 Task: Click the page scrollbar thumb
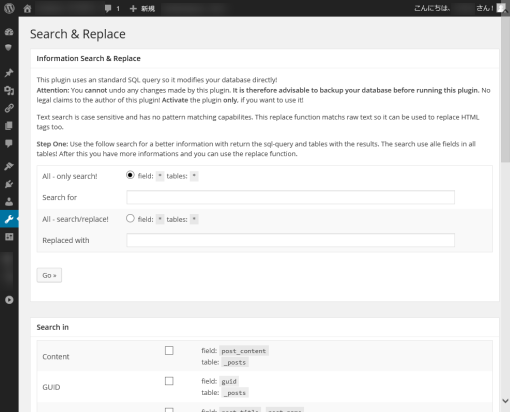(505, 88)
